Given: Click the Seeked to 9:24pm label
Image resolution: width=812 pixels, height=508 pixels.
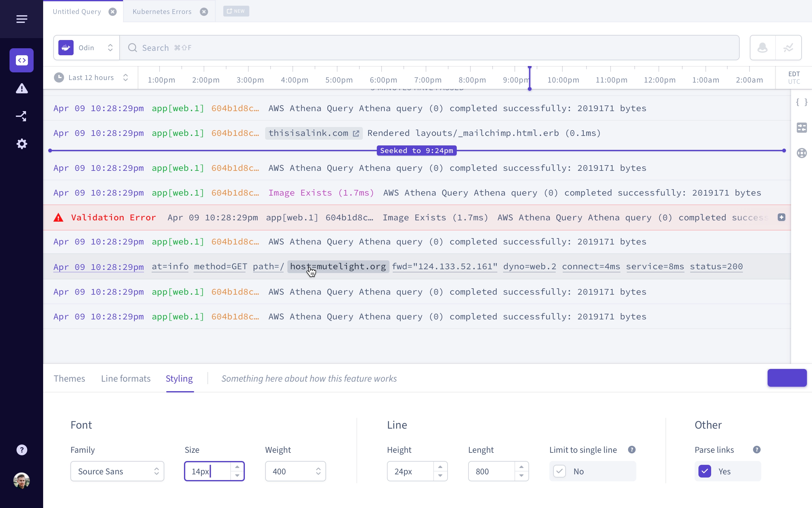Looking at the screenshot, I should (x=417, y=151).
